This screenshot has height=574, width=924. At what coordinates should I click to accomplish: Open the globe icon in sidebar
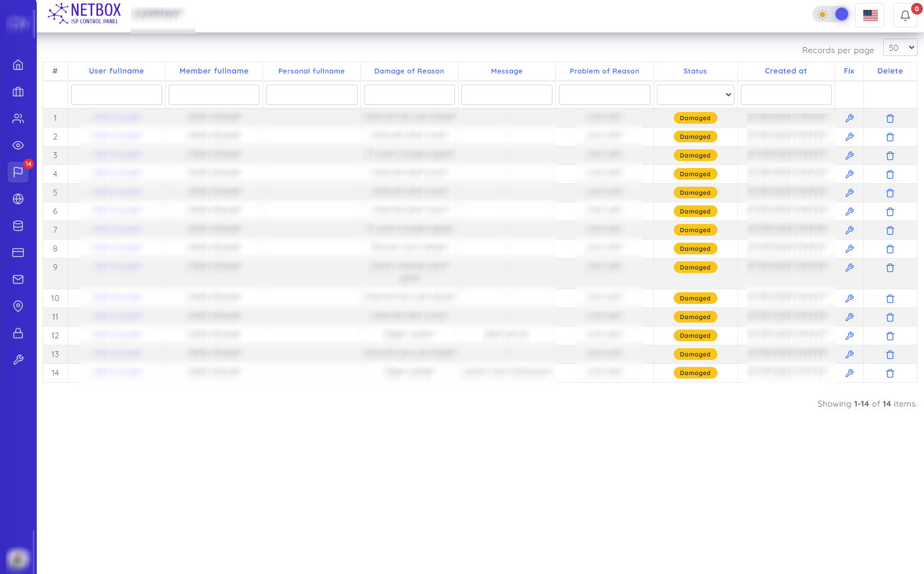click(18, 199)
